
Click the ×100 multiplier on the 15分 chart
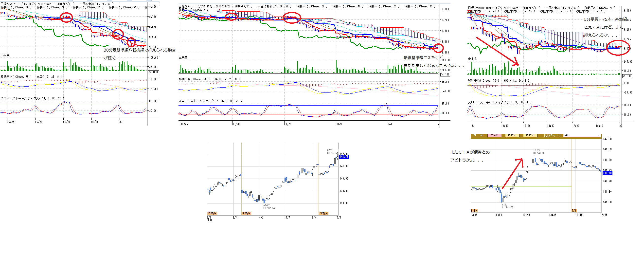point(445,74)
